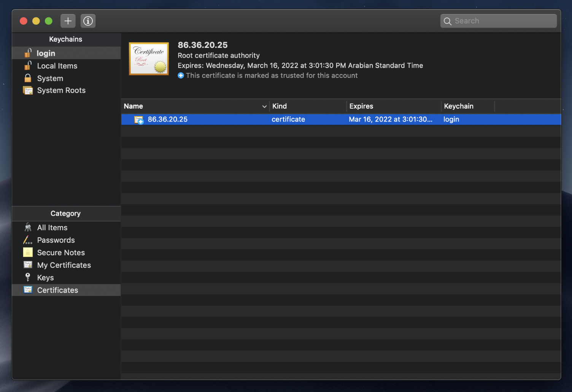This screenshot has width=572, height=392.
Task: Sort by the Expires column header
Action: 394,106
